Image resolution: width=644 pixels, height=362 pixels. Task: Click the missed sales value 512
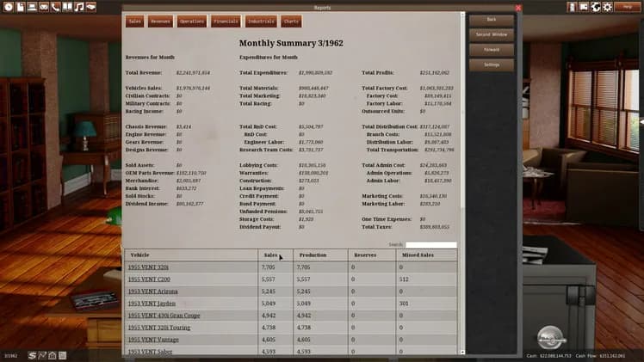click(404, 279)
